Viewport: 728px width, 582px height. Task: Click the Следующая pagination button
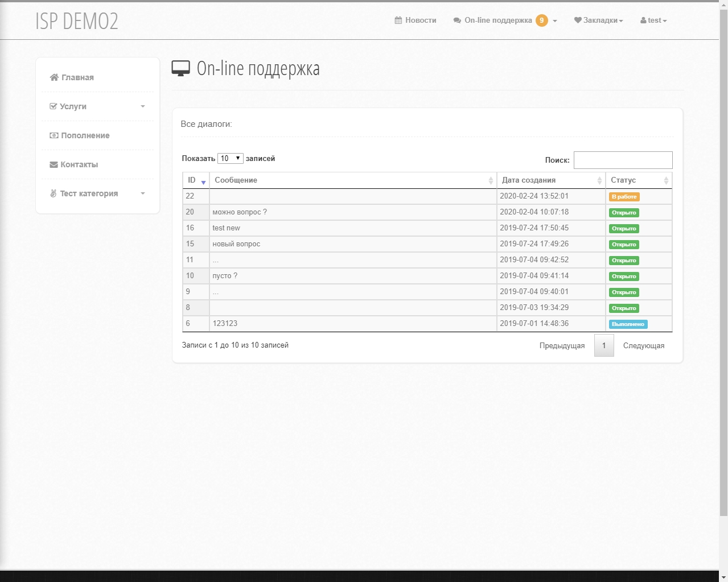[643, 345]
